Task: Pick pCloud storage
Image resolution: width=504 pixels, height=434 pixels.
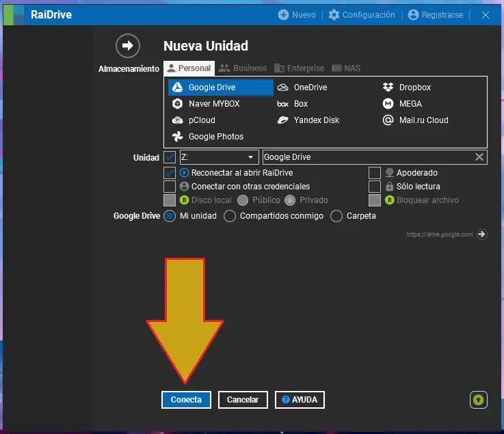Action: (x=194, y=120)
